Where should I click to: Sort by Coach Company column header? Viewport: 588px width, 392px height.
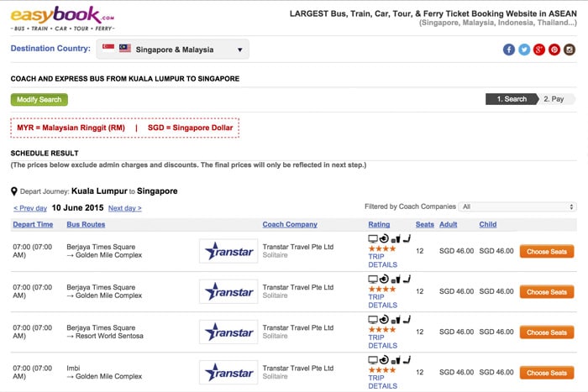click(290, 224)
